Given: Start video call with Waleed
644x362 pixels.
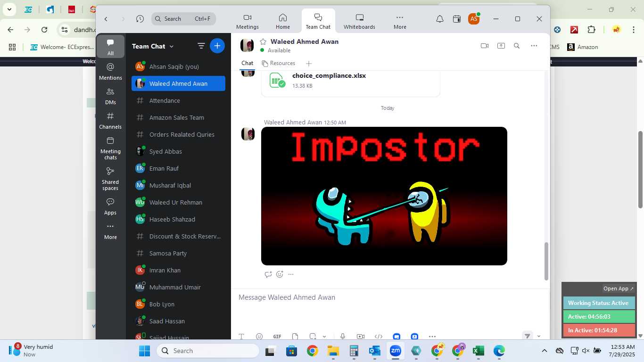Looking at the screenshot, I should (484, 46).
